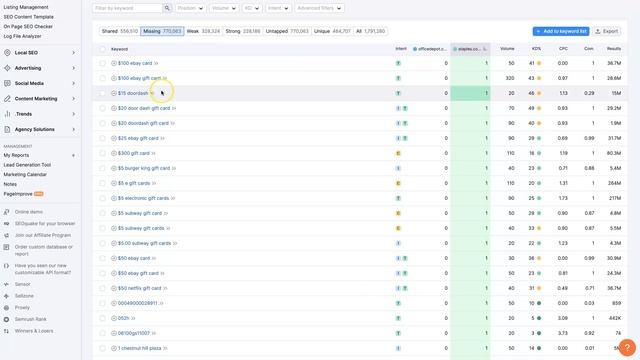
Task: Switch to the All keywords tab
Action: [371, 31]
